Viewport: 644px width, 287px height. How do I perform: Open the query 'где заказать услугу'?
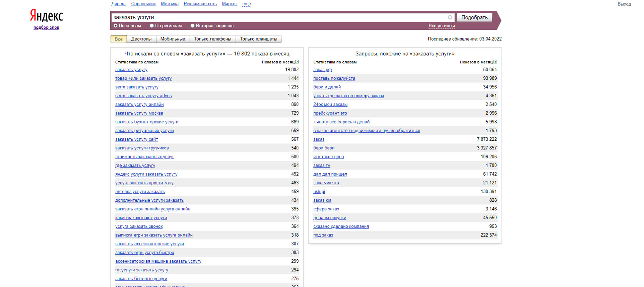pos(135,165)
